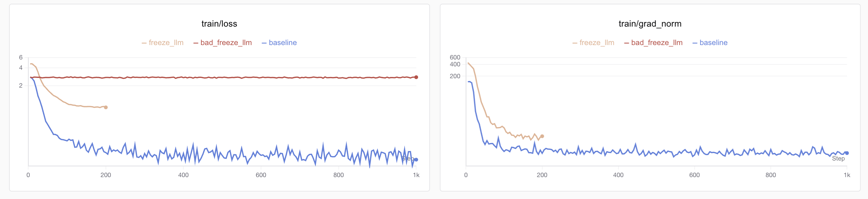Screen dimensions: 868x199
Task: Click the Step axis label in train/grad_norm chart
Action: (x=838, y=159)
